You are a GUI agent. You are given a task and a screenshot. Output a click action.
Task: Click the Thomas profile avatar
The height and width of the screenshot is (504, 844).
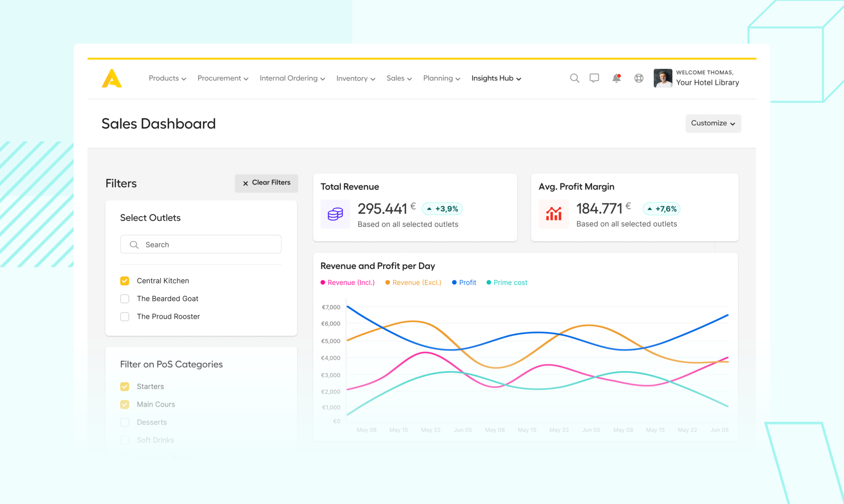663,78
